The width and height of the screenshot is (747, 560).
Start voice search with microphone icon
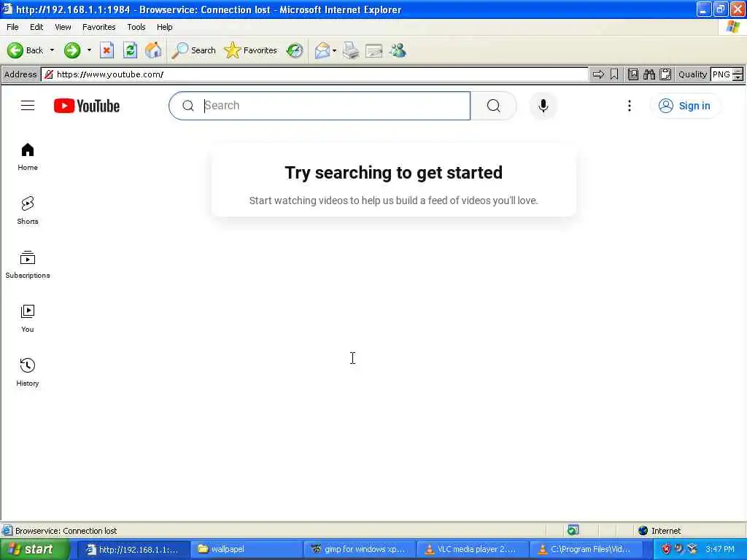click(543, 106)
